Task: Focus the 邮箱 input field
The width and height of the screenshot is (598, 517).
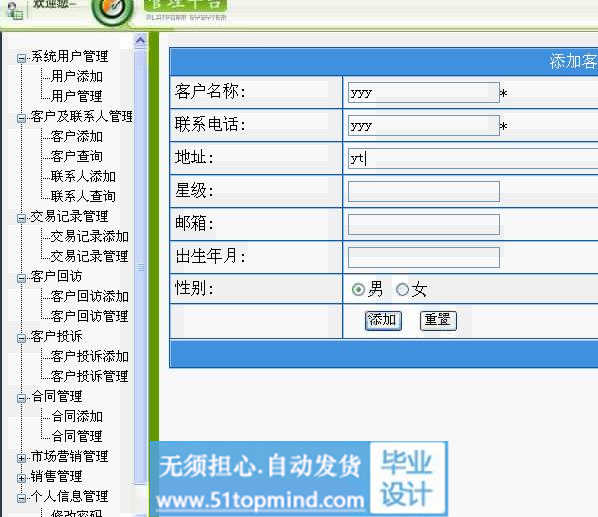Action: [424, 224]
